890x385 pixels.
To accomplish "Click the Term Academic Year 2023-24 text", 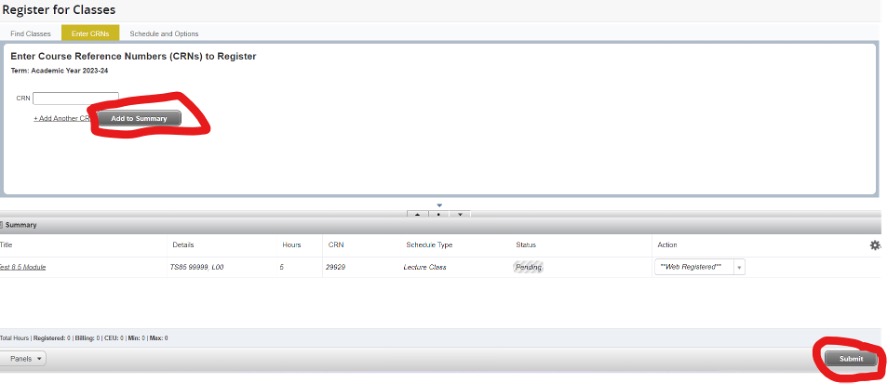I will click(x=59, y=71).
